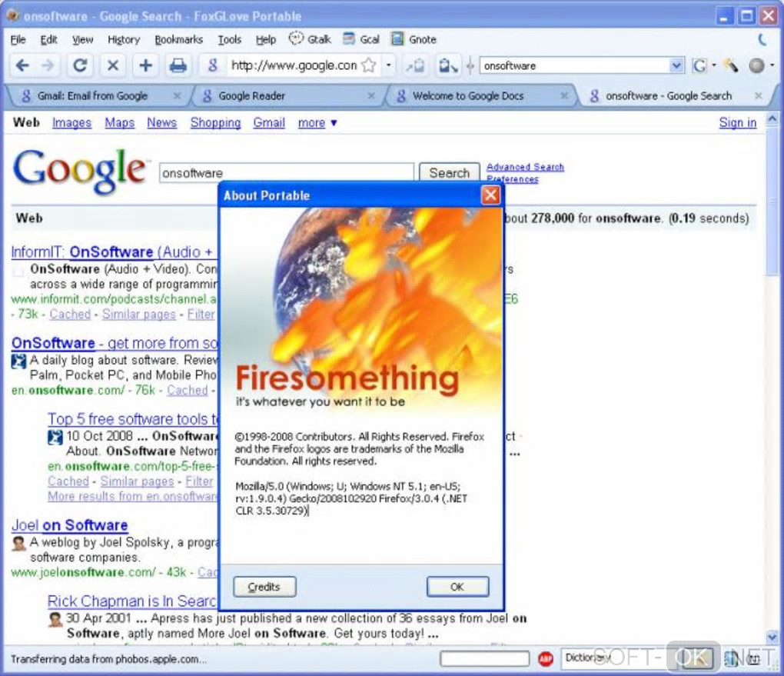Image resolution: width=784 pixels, height=676 pixels.
Task: Expand the search box suggestions dropdown
Action: point(676,65)
